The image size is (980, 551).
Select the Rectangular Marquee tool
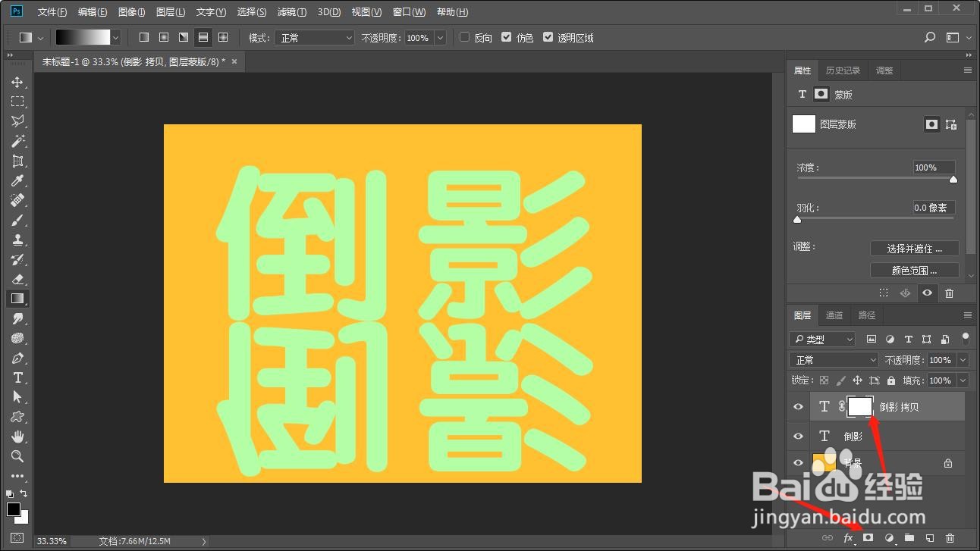[x=17, y=102]
